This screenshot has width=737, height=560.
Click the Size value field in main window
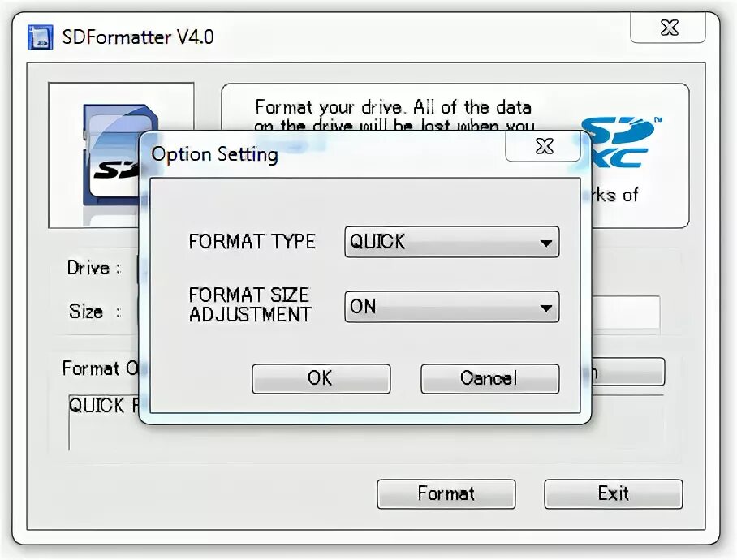(x=626, y=312)
